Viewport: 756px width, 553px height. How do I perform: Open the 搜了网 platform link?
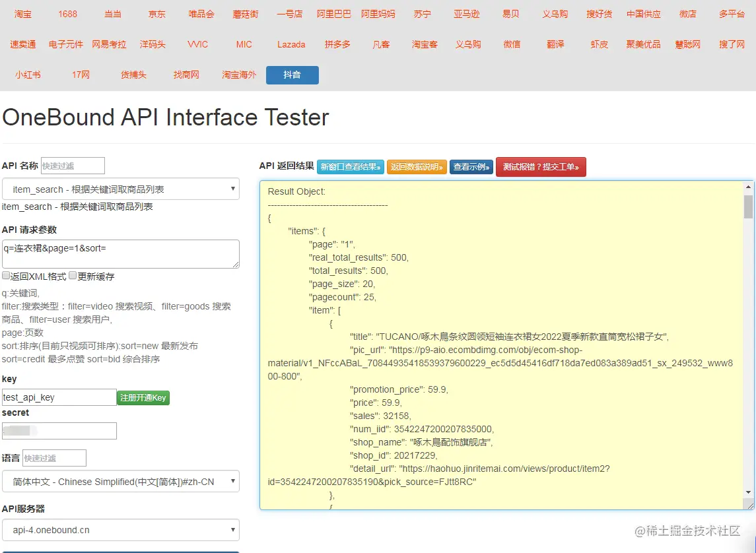pyautogui.click(x=732, y=44)
